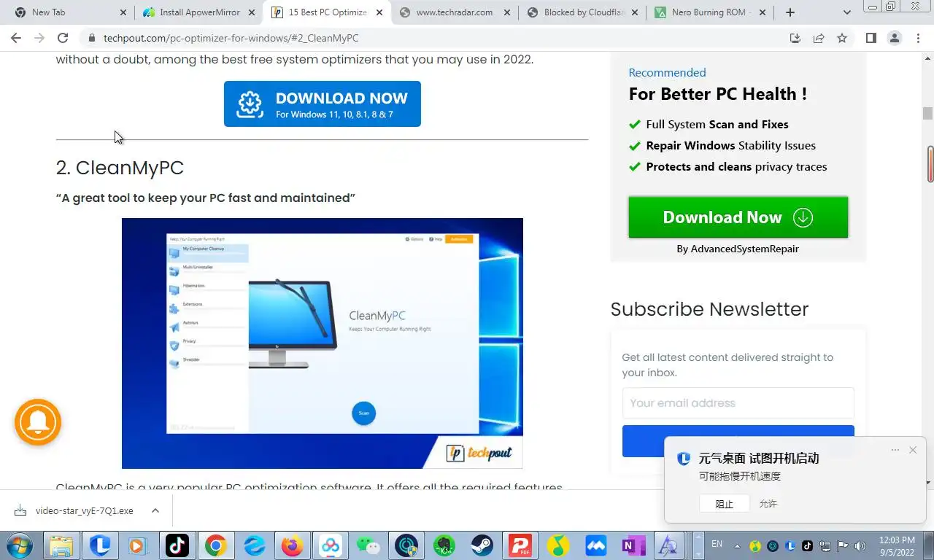Click the Your email address field
934x560 pixels.
[x=738, y=402]
